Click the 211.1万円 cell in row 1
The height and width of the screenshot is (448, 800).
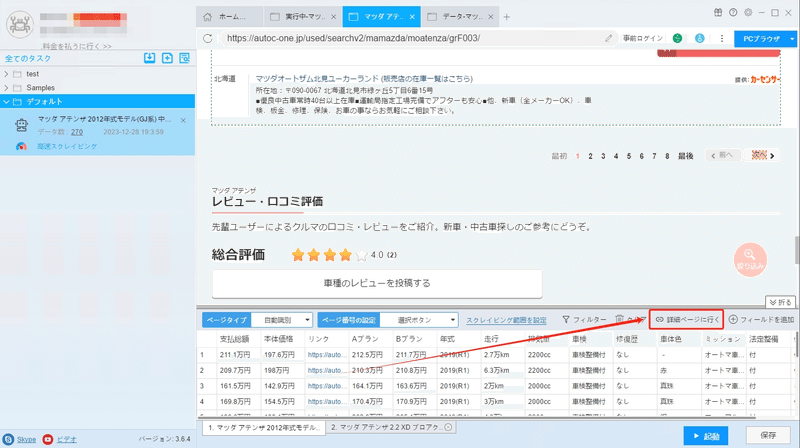(235, 355)
